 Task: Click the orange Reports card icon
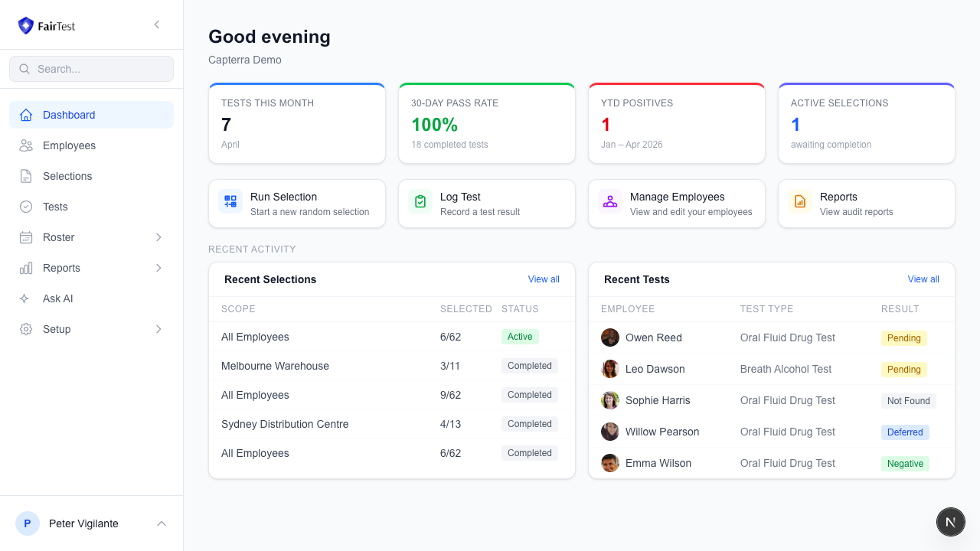(800, 201)
